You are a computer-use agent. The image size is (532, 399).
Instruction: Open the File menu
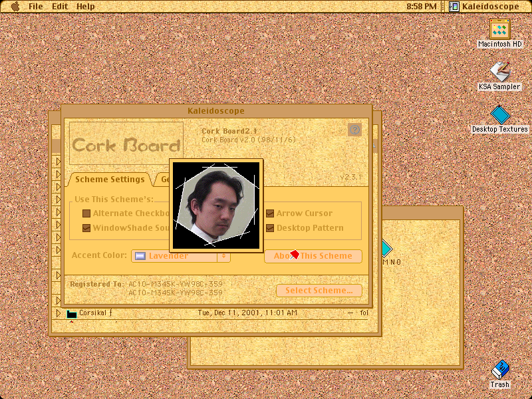click(36, 7)
